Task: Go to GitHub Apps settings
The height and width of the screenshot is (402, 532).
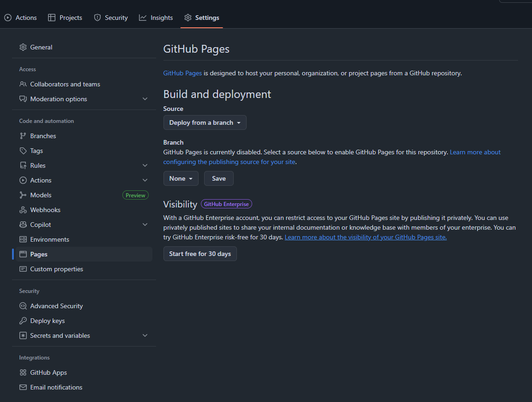Action: 84,372
